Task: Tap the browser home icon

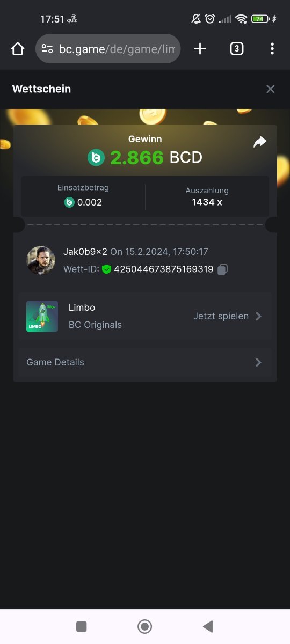Action: click(18, 49)
